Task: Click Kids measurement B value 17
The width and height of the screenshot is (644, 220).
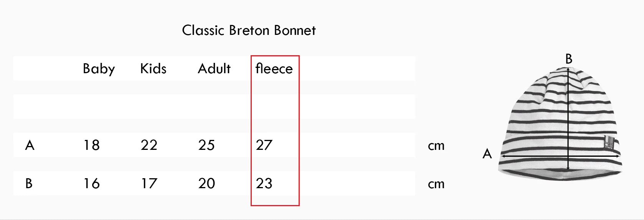Action: tap(149, 184)
